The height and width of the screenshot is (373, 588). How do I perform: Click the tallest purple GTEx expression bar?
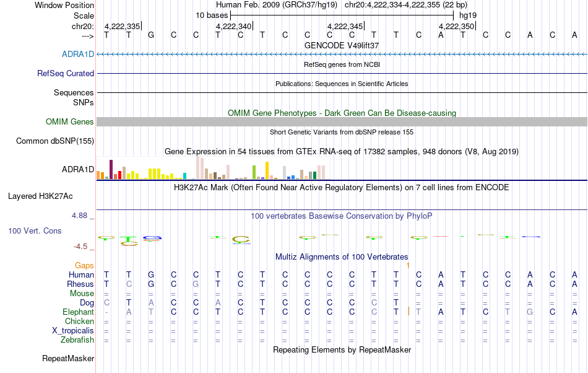click(111, 170)
